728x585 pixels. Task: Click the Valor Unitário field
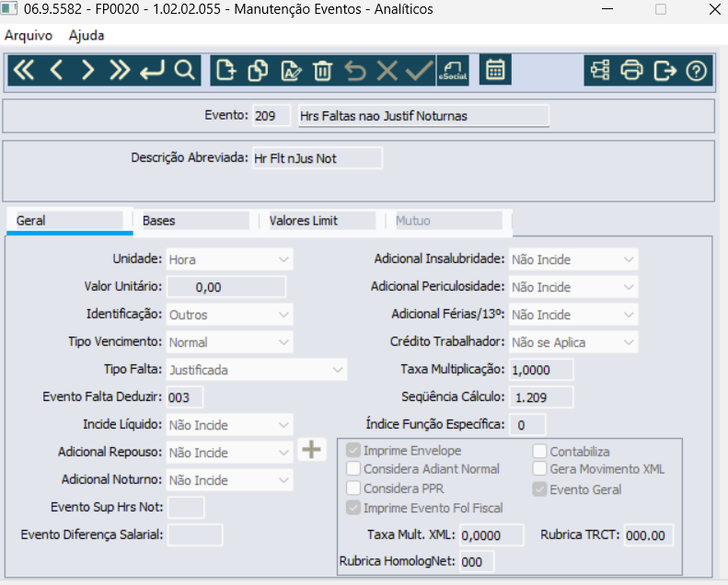(x=226, y=287)
